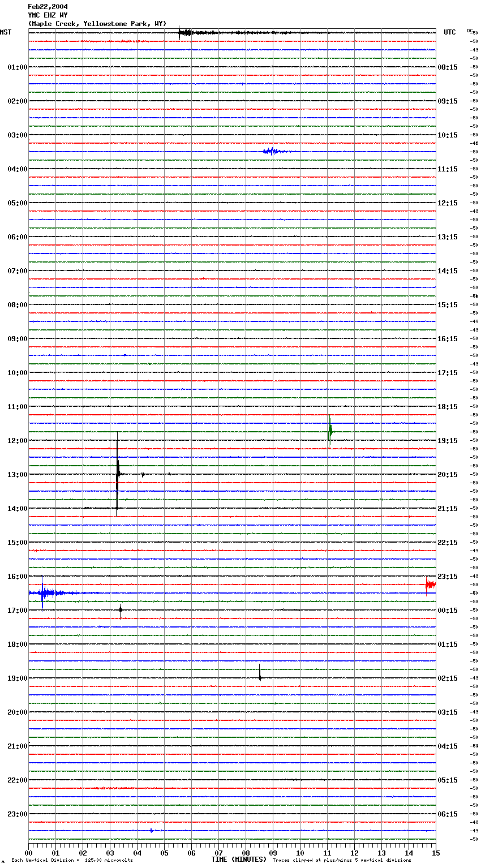
Task: Select the YMC EHZ WY station code
Action: [x=48, y=15]
